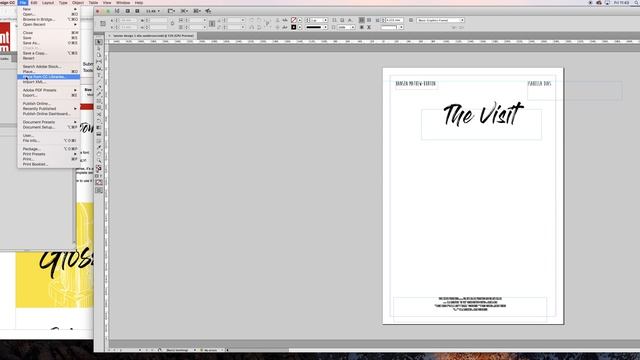Toggle constrain proportions for width and height

point(172,24)
